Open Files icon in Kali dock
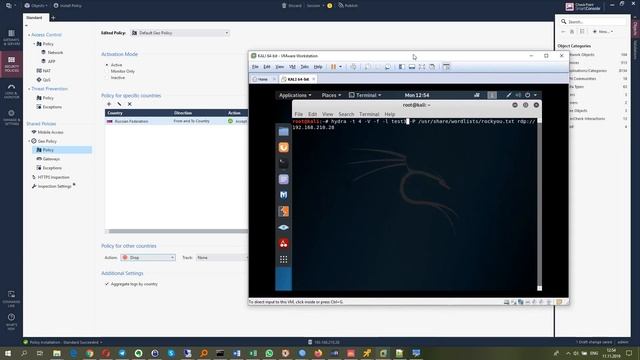Image resolution: width=640 pixels, height=360 pixels. pyautogui.click(x=283, y=131)
